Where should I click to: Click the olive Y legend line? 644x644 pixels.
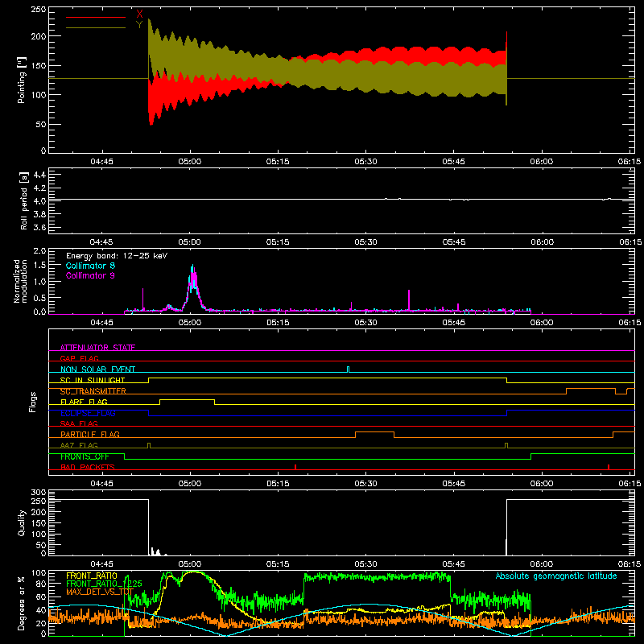coord(96,27)
